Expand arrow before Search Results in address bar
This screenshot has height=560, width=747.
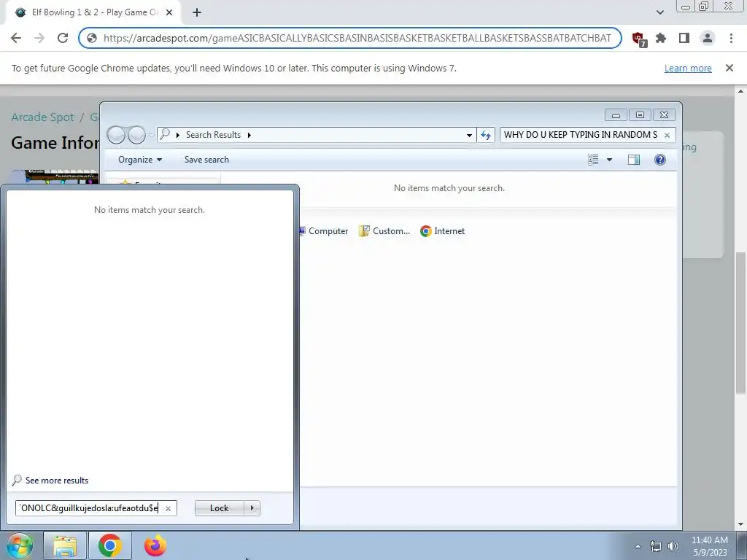pyautogui.click(x=178, y=135)
